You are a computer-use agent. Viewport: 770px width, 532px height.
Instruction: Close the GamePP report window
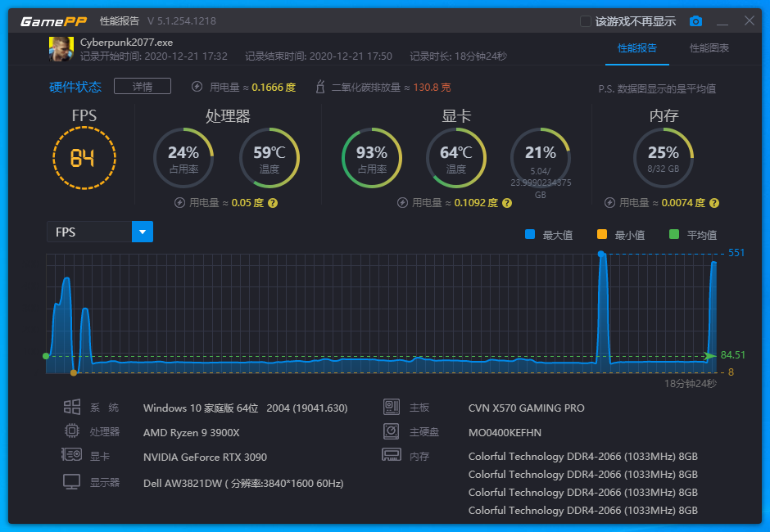(x=750, y=20)
